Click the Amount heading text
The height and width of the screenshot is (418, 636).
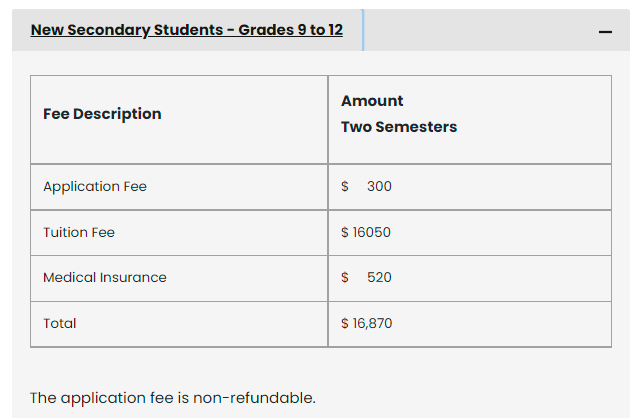click(372, 101)
